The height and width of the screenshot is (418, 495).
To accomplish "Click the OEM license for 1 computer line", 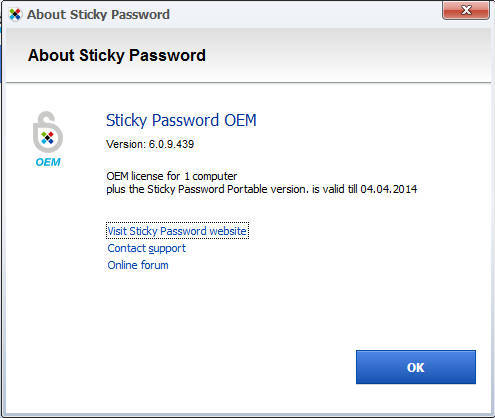I will tap(172, 176).
